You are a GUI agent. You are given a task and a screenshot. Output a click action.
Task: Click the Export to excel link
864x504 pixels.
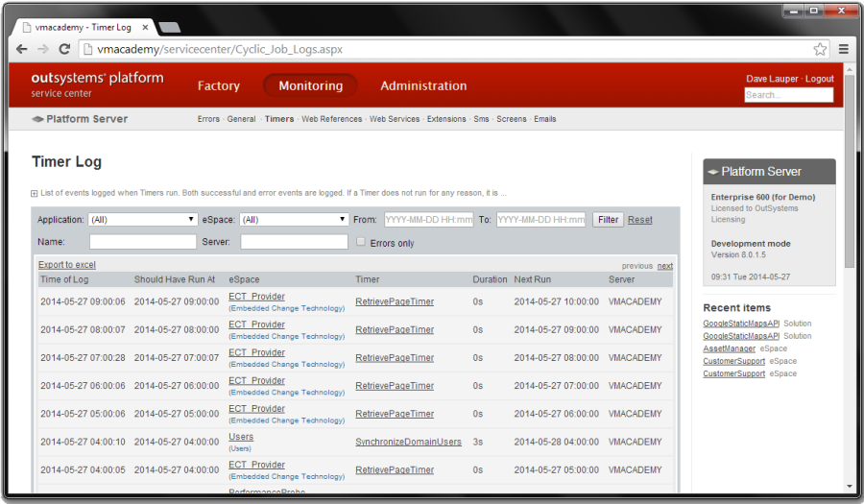(67, 265)
